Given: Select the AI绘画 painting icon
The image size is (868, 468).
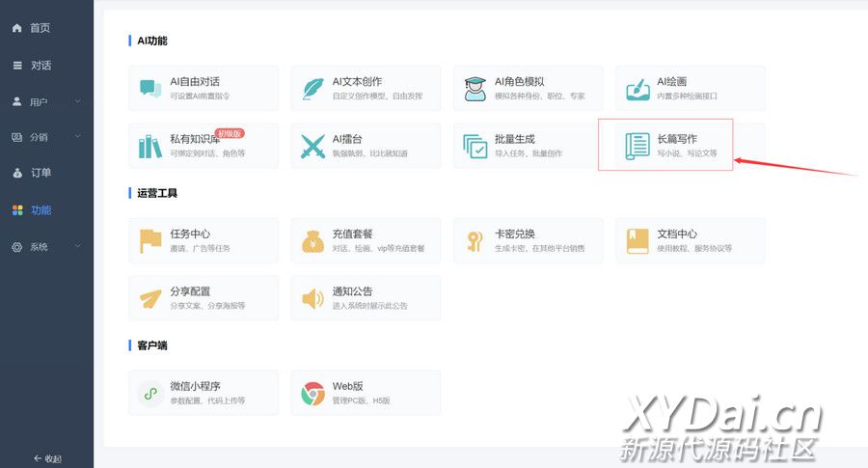Looking at the screenshot, I should tap(637, 88).
